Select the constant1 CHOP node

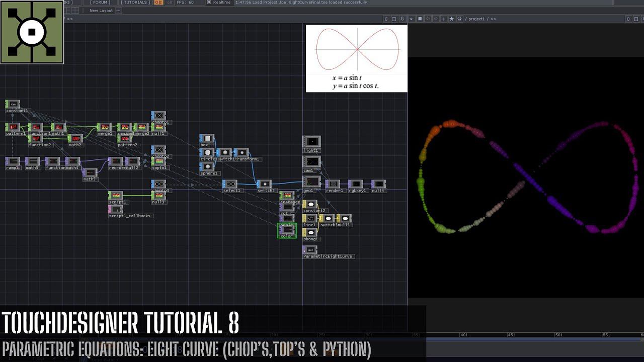point(13,104)
